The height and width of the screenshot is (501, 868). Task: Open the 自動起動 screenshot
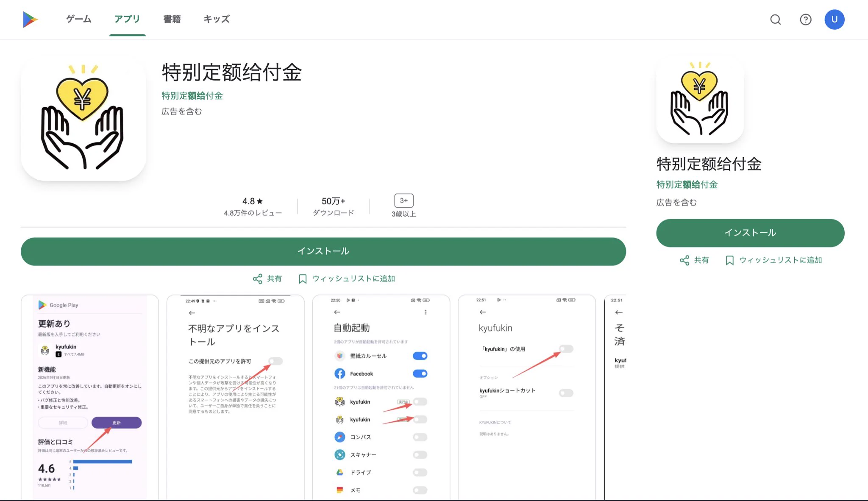[x=381, y=398]
